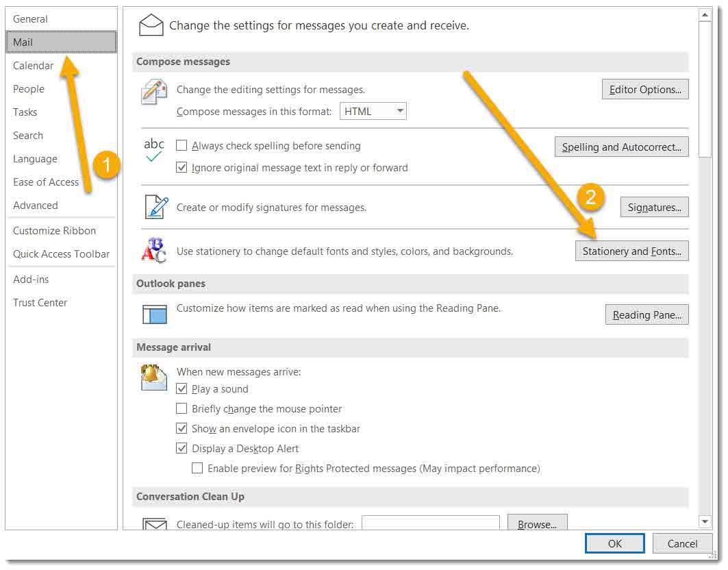This screenshot has height=570, width=728.
Task: Click the ABC stationery fonts icon
Action: (153, 251)
